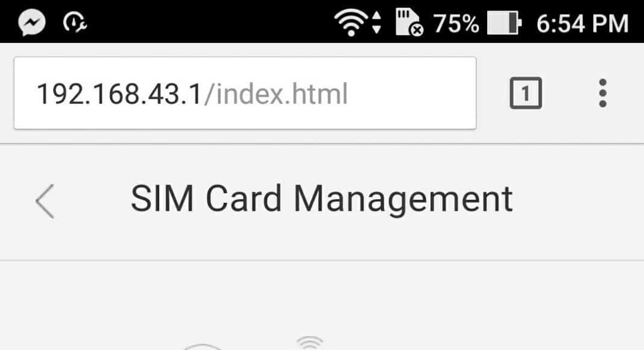
Task: Open the tab switcher showing 1 tab
Action: pos(526,94)
